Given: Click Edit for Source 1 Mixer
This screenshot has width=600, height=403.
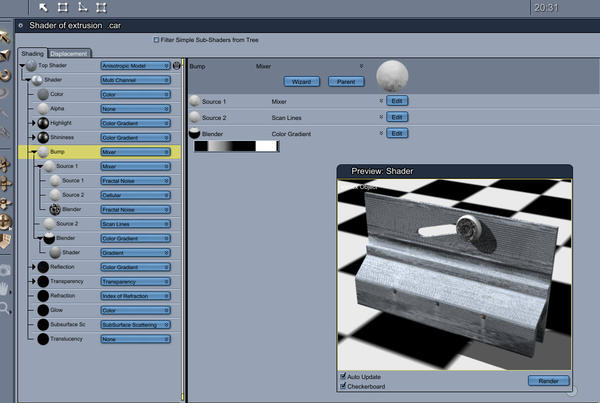Looking at the screenshot, I should coord(397,101).
